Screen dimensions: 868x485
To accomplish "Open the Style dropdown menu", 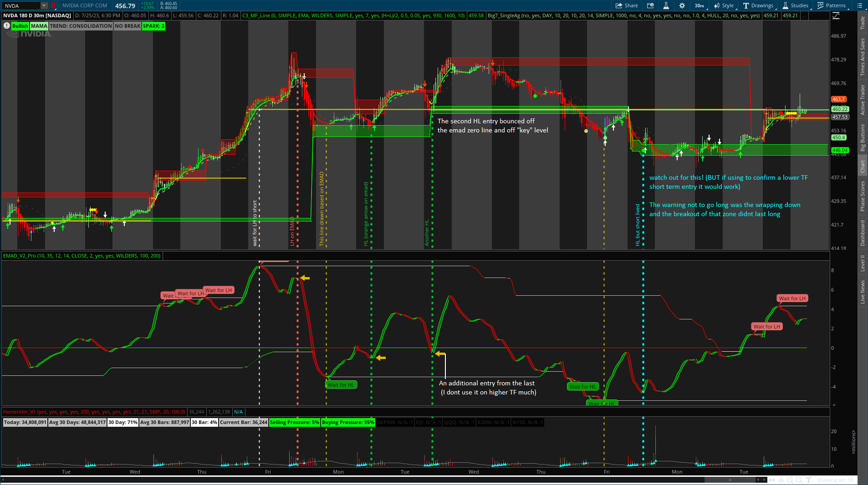I will [x=724, y=5].
